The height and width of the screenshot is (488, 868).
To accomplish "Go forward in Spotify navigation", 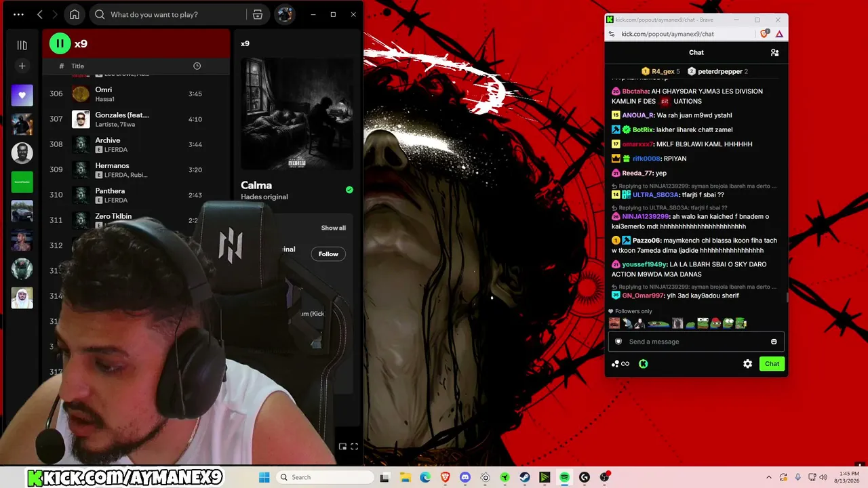I will click(x=56, y=14).
